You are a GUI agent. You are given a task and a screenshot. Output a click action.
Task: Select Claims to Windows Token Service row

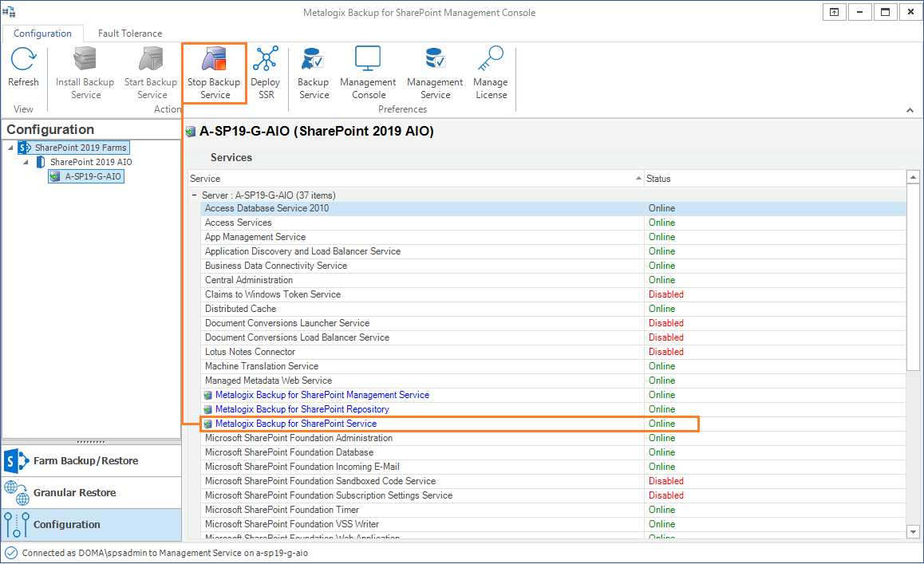click(x=553, y=294)
